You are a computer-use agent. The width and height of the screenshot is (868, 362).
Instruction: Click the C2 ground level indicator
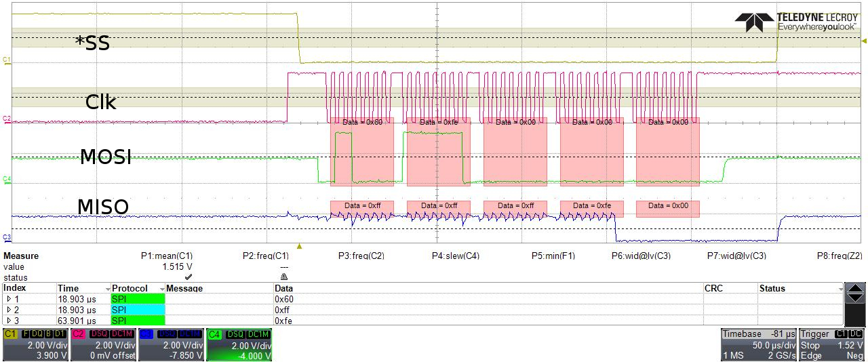(x=7, y=119)
